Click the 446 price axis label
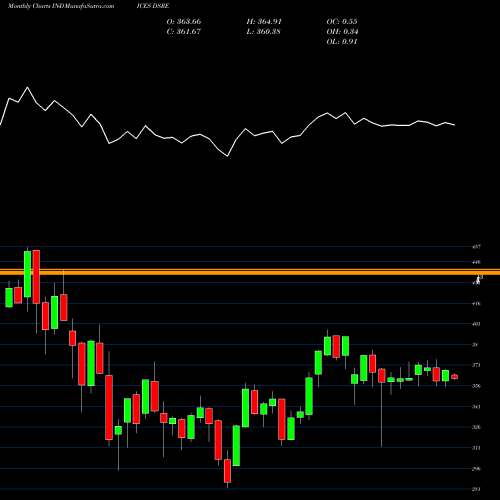This screenshot has height=500, width=500. click(477, 262)
